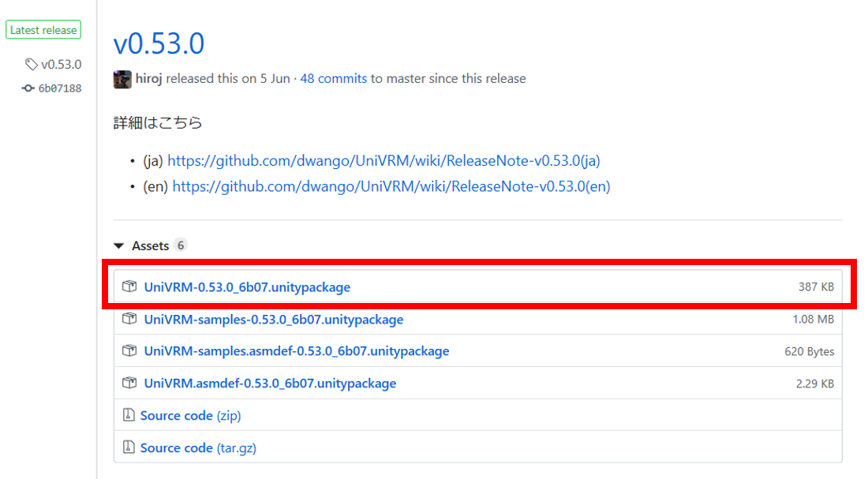Open commit hash 6b07188

pos(60,88)
